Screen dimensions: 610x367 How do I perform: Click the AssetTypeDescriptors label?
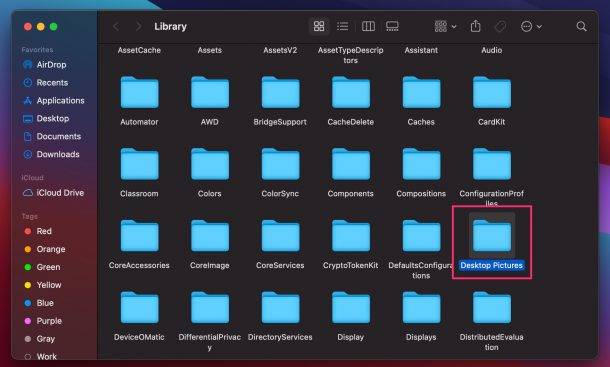(x=351, y=55)
